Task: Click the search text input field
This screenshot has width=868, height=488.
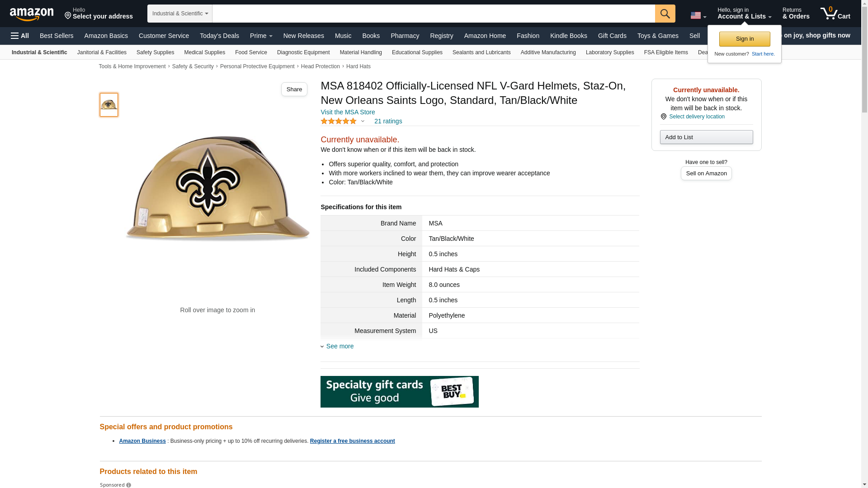Action: [433, 14]
